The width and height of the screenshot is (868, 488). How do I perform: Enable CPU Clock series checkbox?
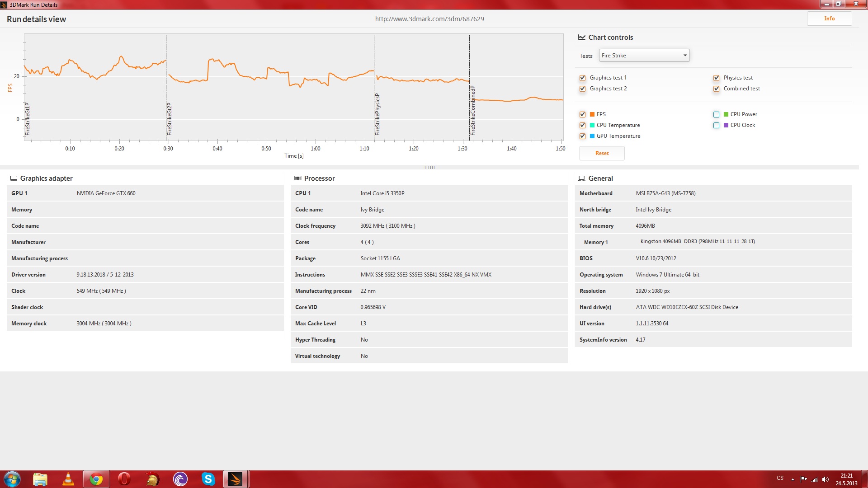pyautogui.click(x=717, y=125)
